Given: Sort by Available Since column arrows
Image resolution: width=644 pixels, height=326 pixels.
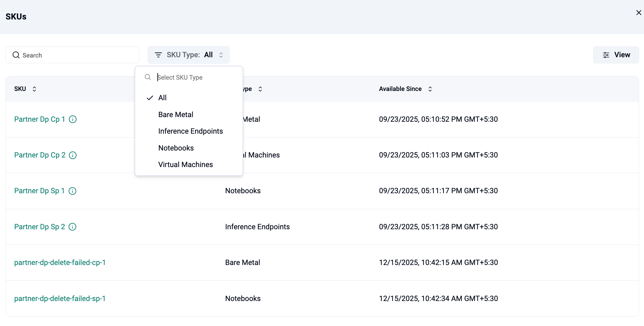Looking at the screenshot, I should pos(430,89).
